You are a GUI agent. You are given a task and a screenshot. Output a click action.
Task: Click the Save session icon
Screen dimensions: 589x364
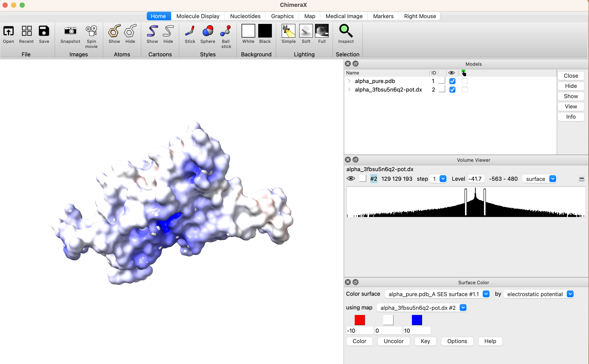pos(44,31)
